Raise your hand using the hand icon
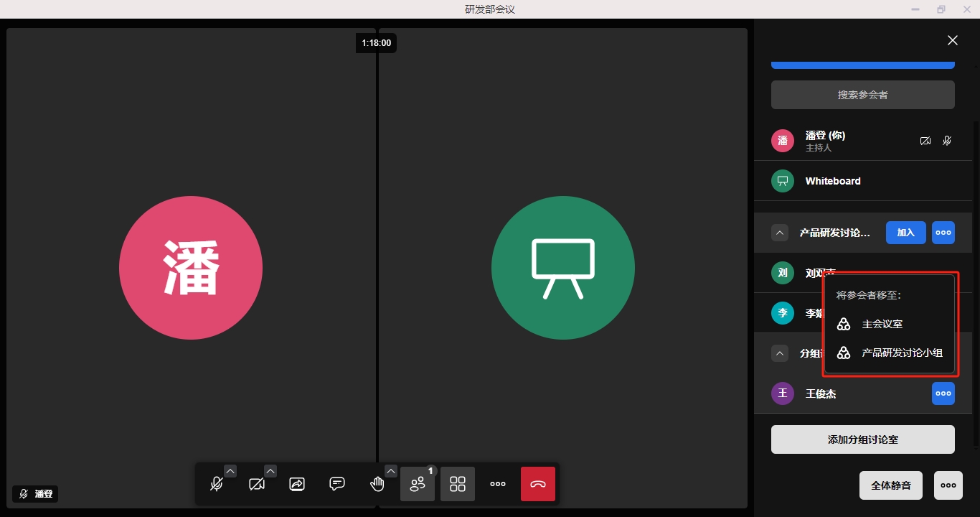 point(377,484)
